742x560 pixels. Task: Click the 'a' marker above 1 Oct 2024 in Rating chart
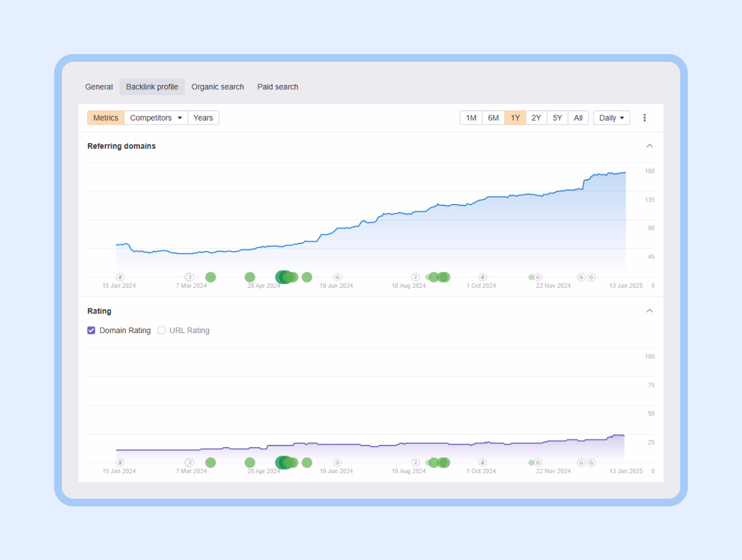(482, 462)
